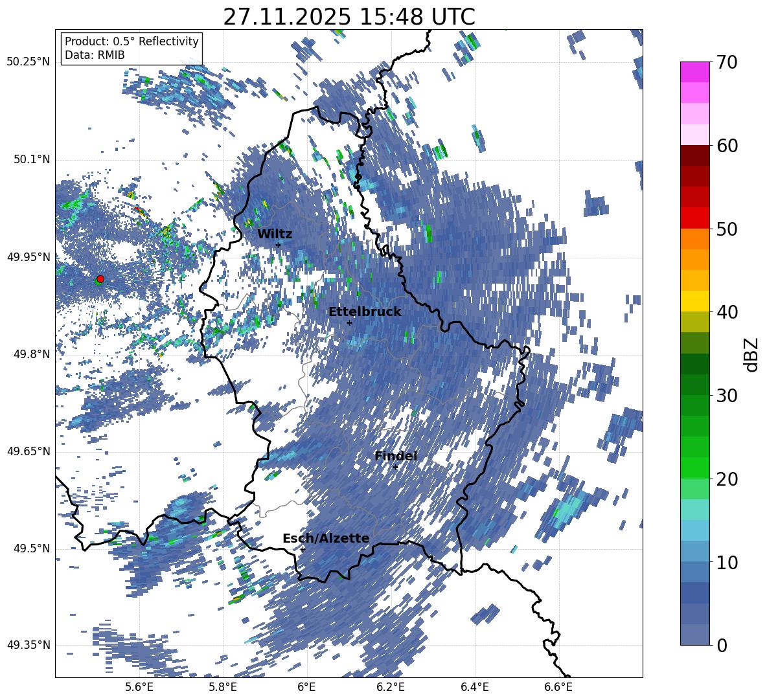Click the 40 colorbar tick label

coord(727,312)
